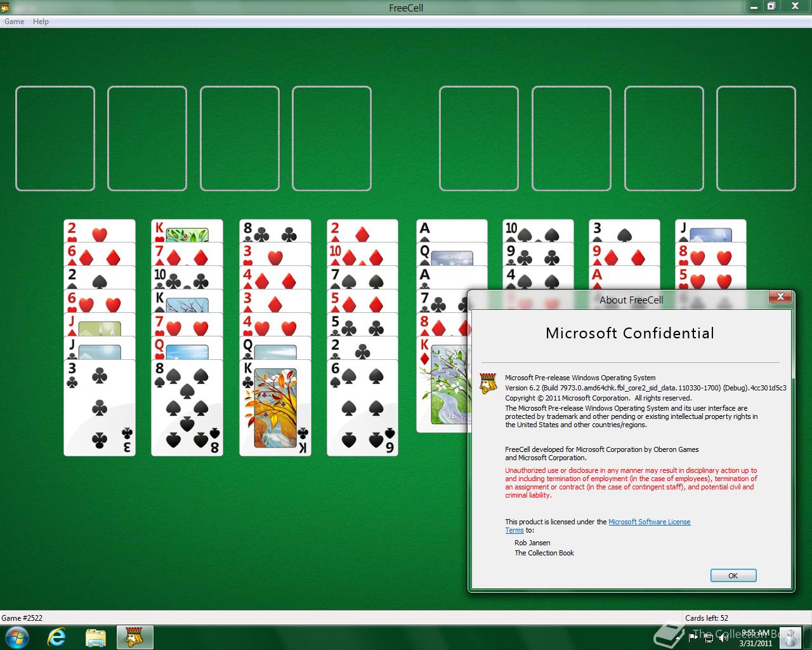Viewport: 812px width, 650px height.
Task: Open the Windows Start orb
Action: click(x=16, y=637)
